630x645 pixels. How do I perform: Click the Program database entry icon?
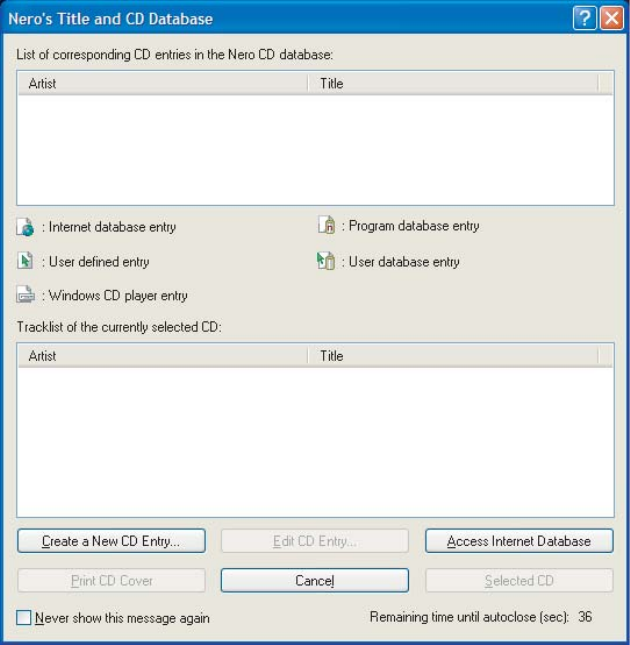(327, 225)
